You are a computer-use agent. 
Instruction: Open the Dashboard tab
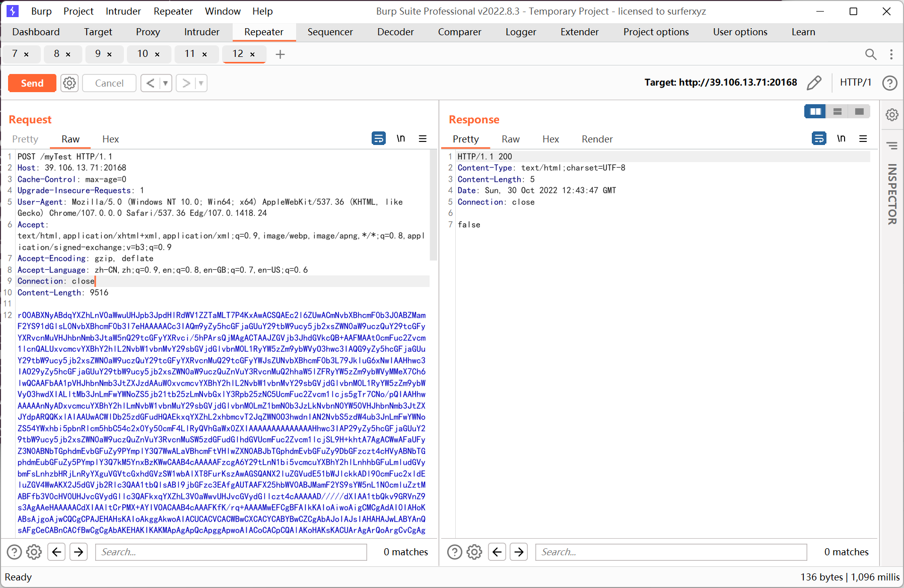[x=36, y=32]
